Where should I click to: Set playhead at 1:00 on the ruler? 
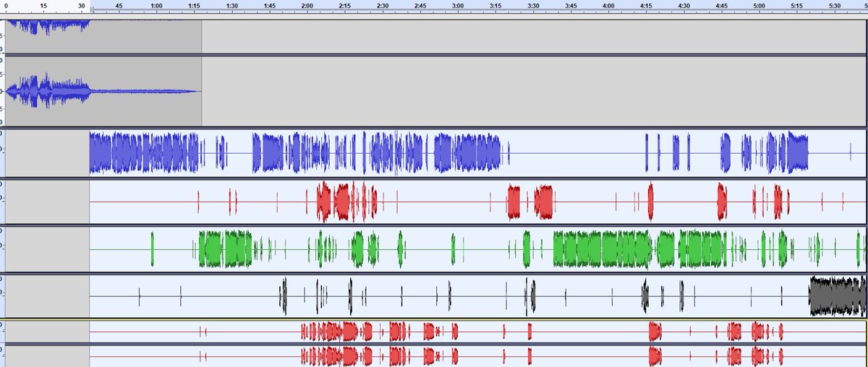click(x=156, y=5)
